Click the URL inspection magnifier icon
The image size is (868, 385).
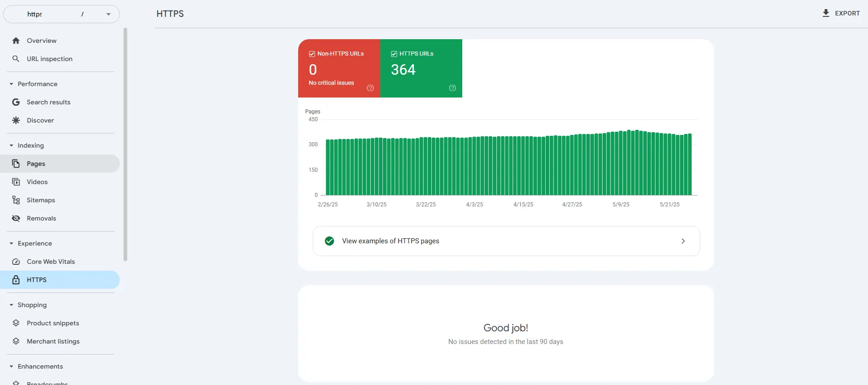[x=16, y=59]
